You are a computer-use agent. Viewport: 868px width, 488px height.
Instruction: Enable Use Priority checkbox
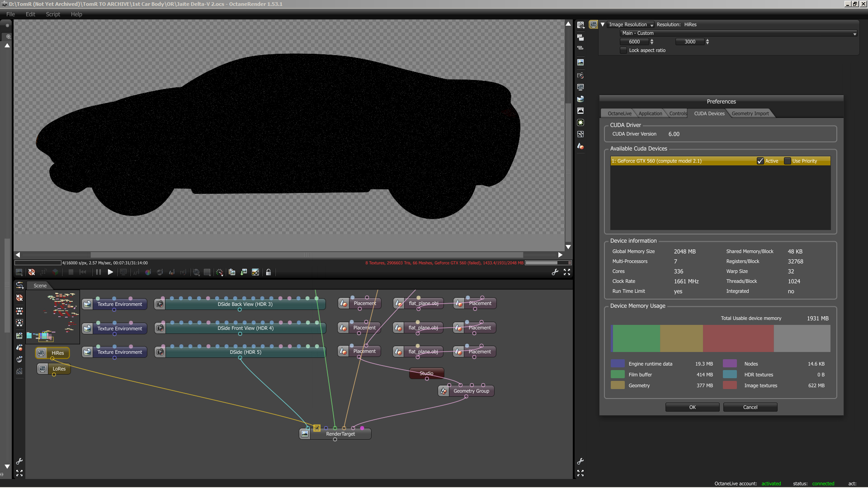(x=788, y=161)
